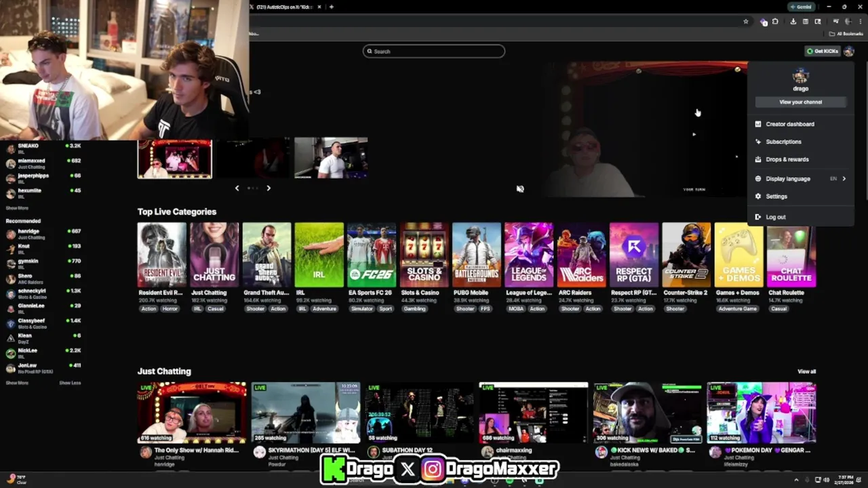The height and width of the screenshot is (488, 868).
Task: Open the SUBATHON DAY 12 stream thumbnail
Action: point(420,413)
